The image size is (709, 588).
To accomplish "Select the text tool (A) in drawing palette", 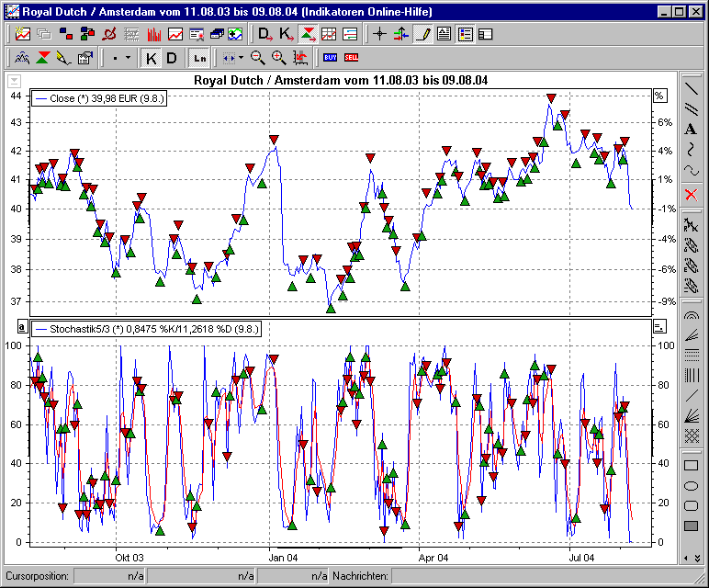I will tap(691, 129).
